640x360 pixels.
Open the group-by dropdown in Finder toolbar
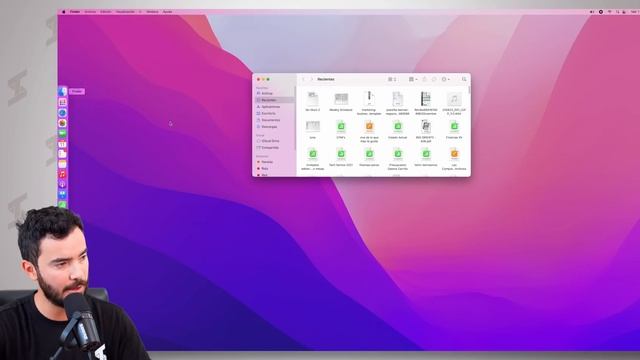(413, 79)
